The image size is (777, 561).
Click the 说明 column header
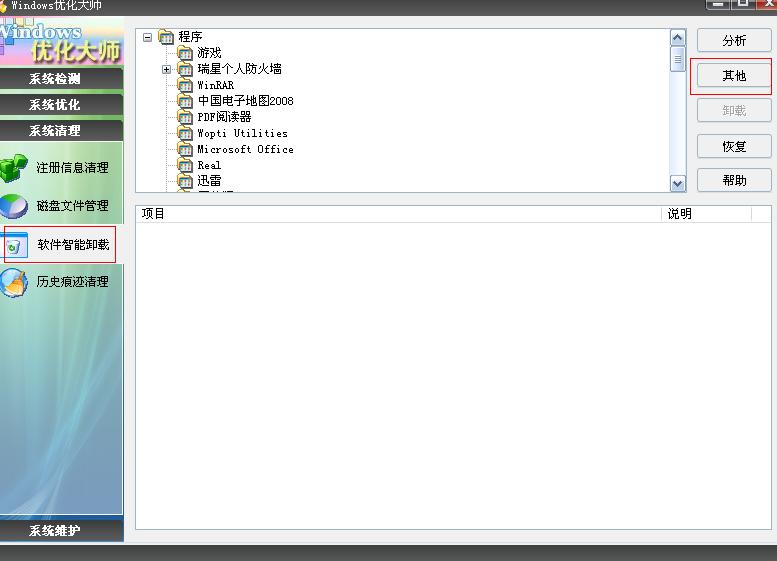(707, 214)
